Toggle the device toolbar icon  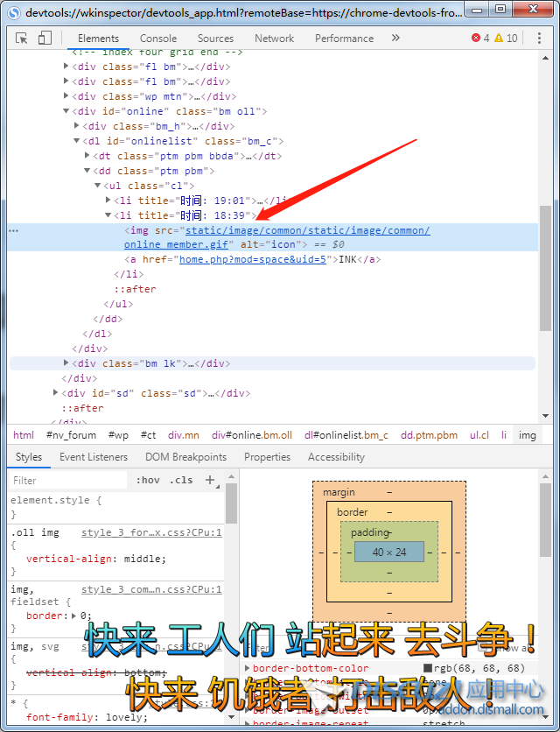coord(45,39)
